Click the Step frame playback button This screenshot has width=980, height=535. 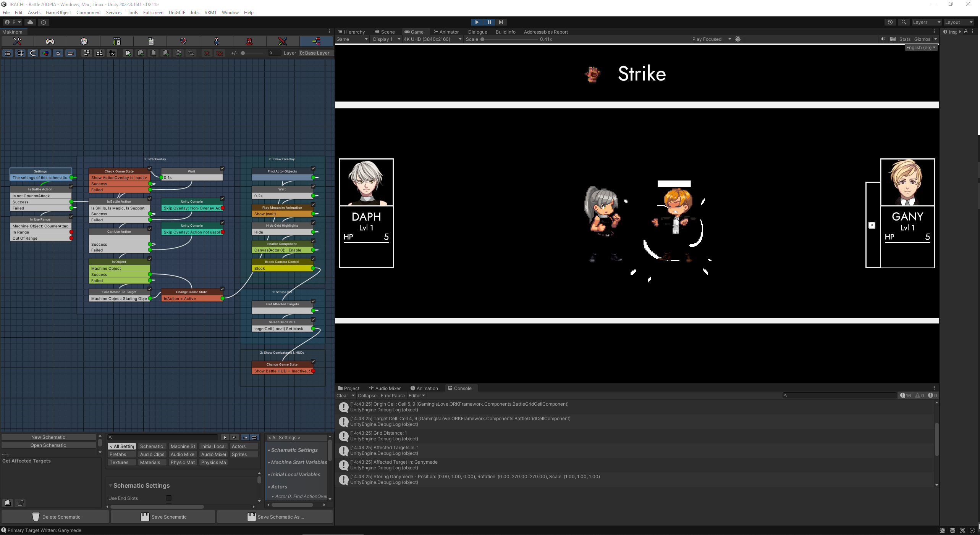pos(501,22)
